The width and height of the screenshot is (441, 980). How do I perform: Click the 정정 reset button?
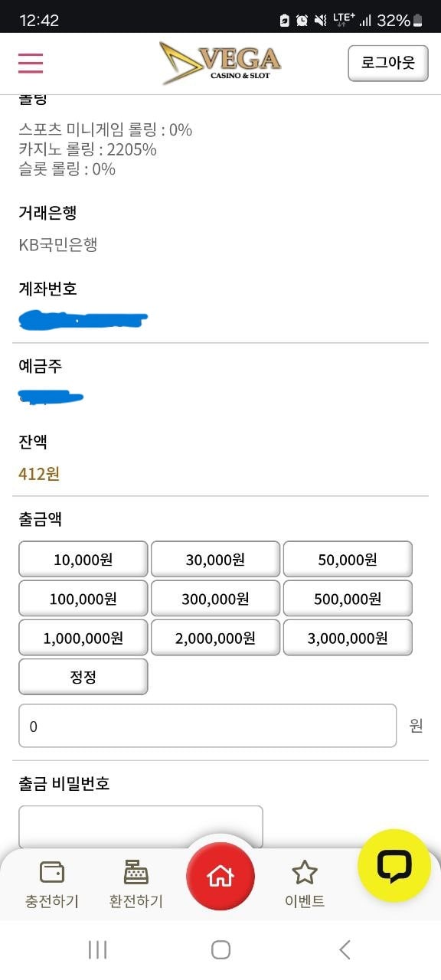(83, 676)
